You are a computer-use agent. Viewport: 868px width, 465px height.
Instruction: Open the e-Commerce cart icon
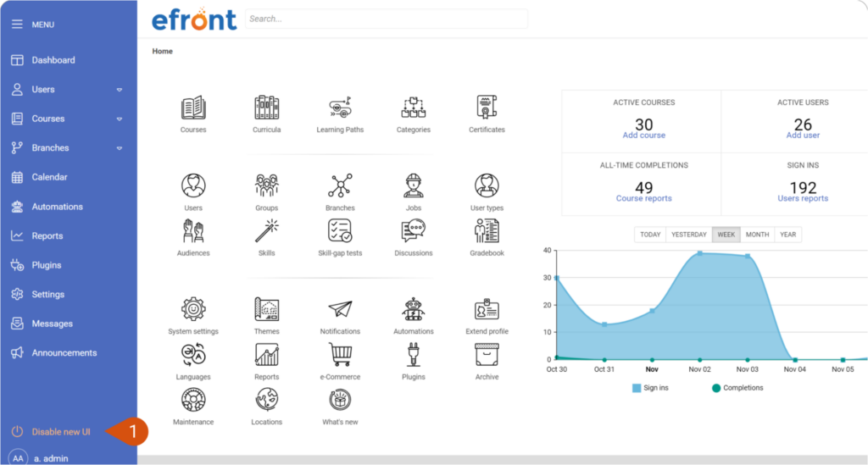[340, 354]
